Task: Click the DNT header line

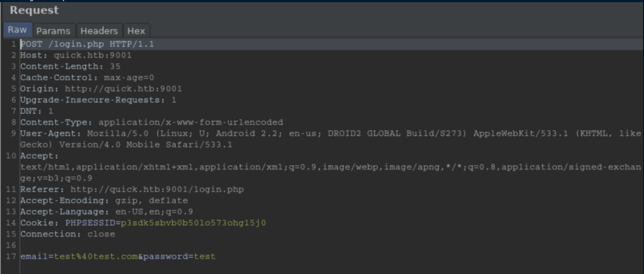Action: coord(36,111)
